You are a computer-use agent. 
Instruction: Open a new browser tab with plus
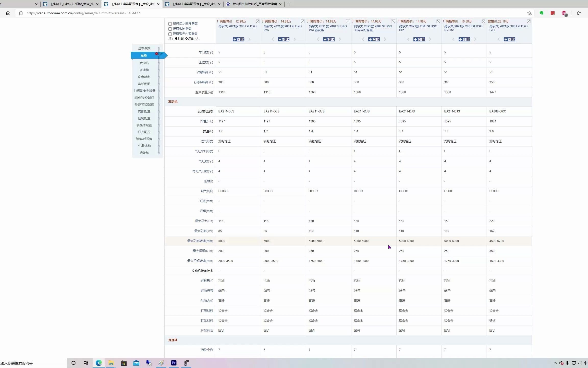click(289, 4)
